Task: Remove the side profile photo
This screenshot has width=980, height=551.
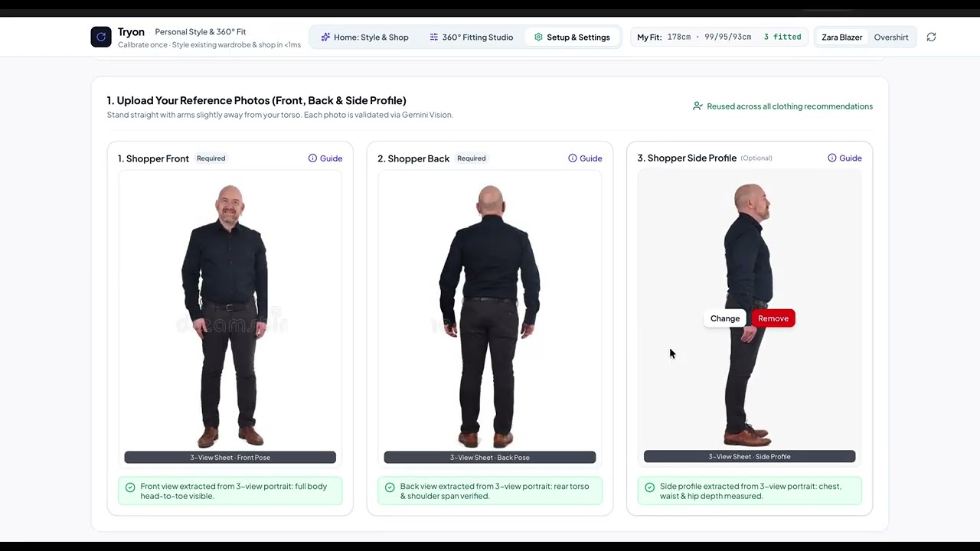Action: (x=773, y=318)
